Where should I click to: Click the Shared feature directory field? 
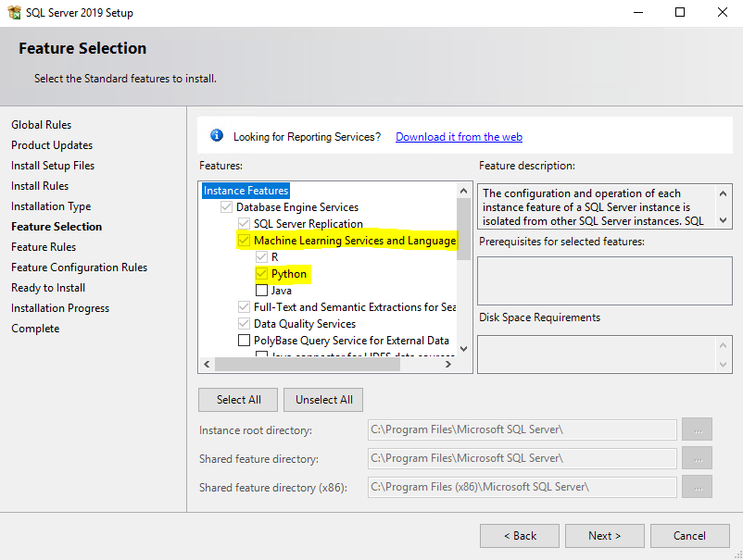tap(523, 458)
